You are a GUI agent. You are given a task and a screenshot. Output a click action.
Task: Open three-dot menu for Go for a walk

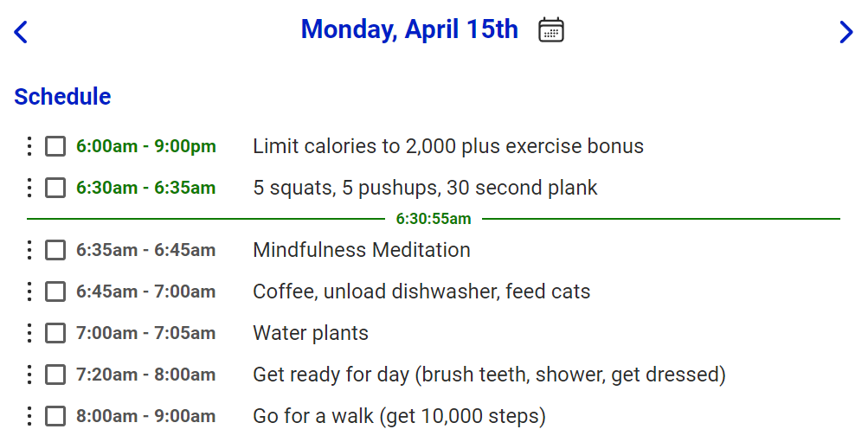29,416
